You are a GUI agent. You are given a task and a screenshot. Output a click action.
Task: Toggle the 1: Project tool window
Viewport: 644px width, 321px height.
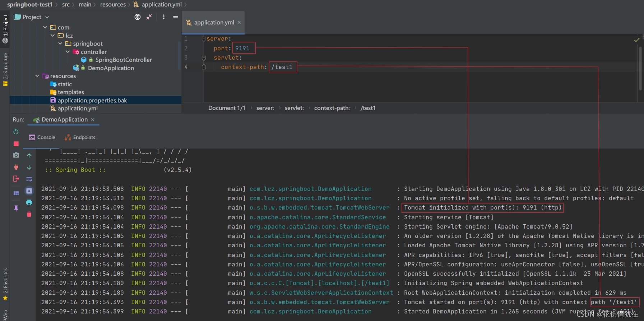click(5, 25)
